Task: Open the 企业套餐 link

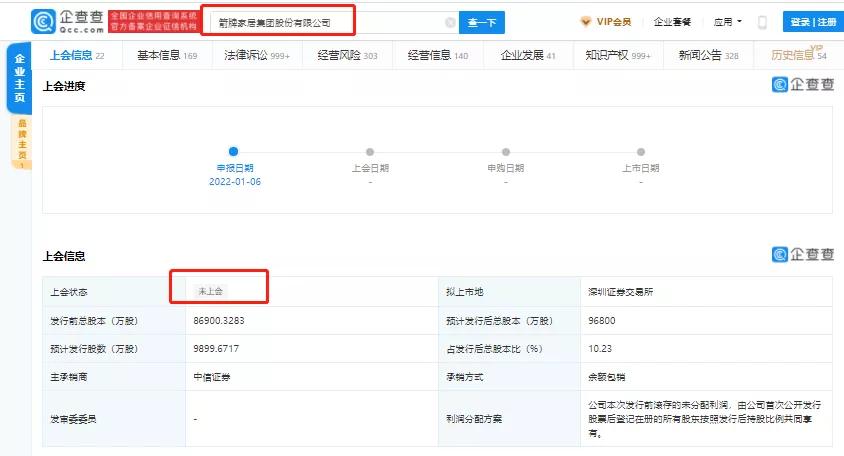Action: pos(672,22)
